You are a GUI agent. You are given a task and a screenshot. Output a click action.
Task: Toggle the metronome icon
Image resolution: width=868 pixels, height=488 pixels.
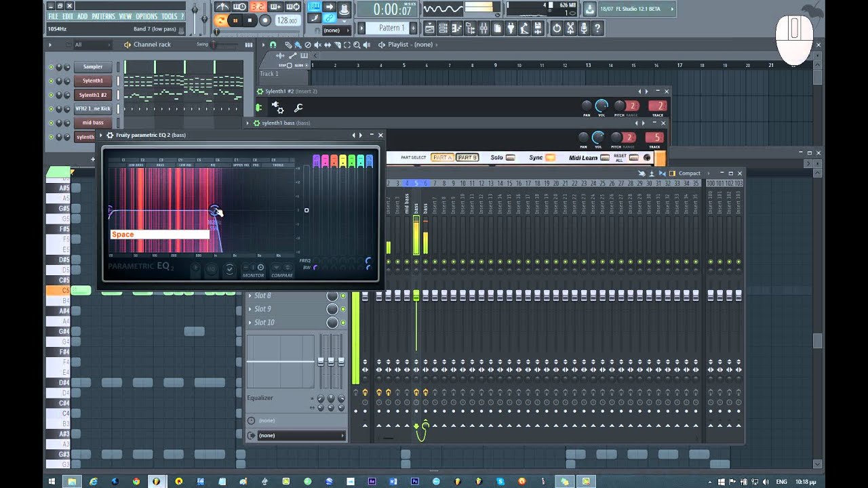click(222, 7)
